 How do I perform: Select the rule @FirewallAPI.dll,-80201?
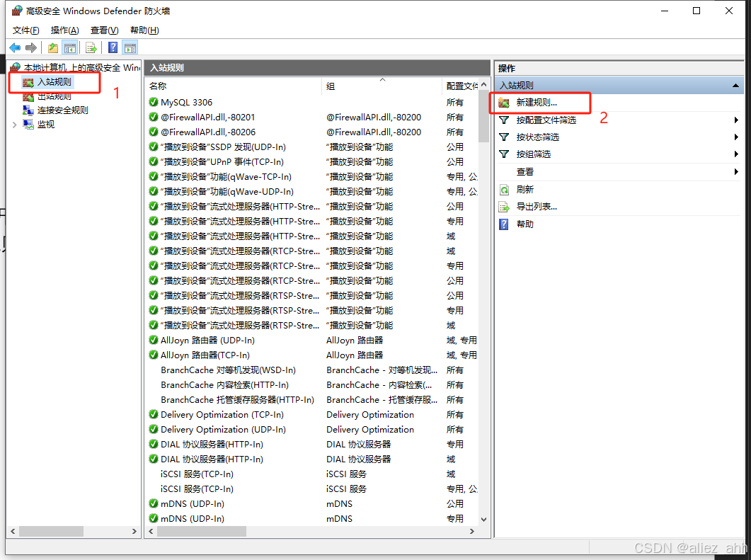tap(208, 118)
